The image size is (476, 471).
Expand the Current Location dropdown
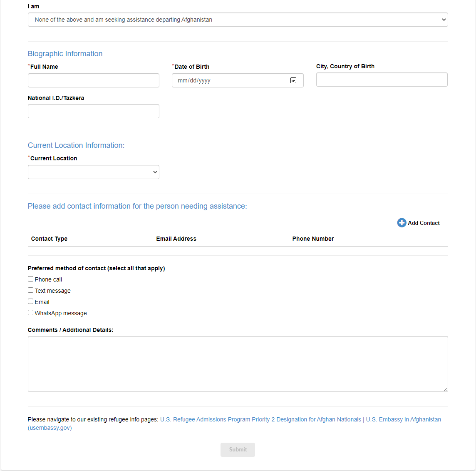tap(93, 172)
